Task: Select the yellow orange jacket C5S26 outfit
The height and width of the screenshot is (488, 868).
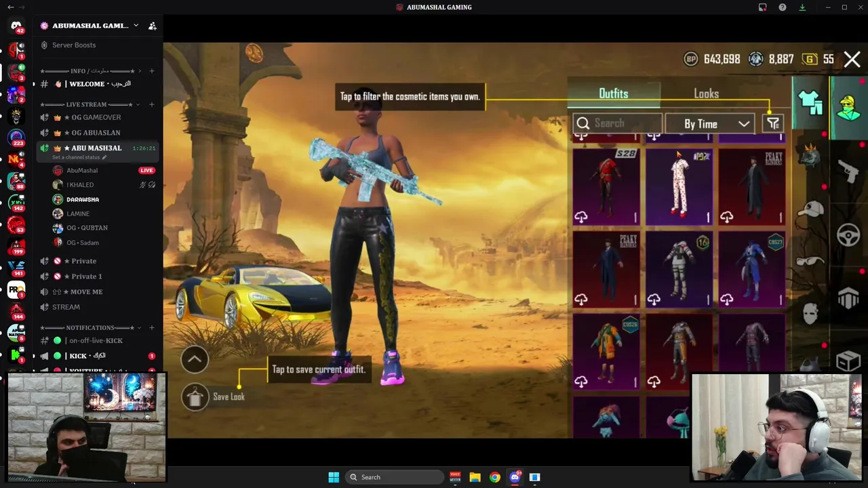Action: point(606,351)
